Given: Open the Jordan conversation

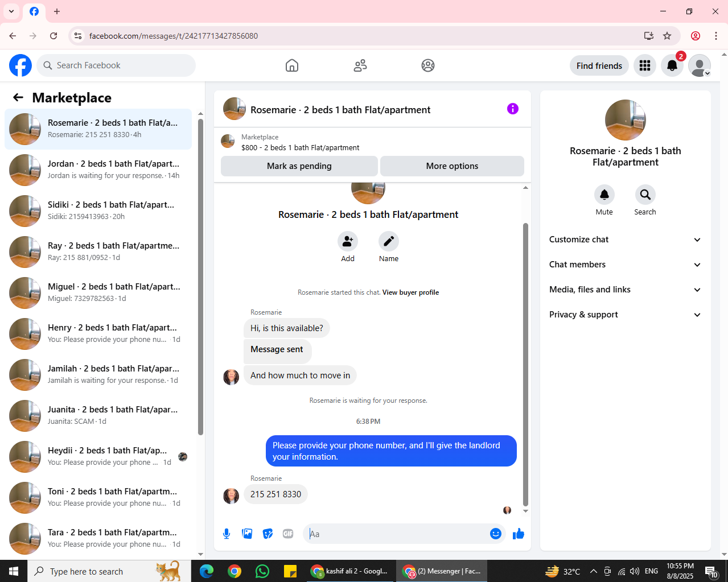Looking at the screenshot, I should [x=98, y=170].
